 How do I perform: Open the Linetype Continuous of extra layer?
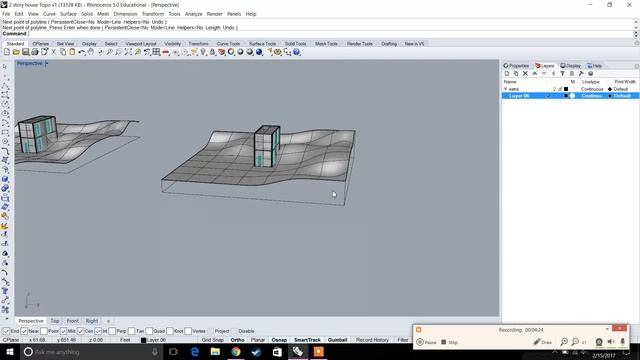(592, 89)
